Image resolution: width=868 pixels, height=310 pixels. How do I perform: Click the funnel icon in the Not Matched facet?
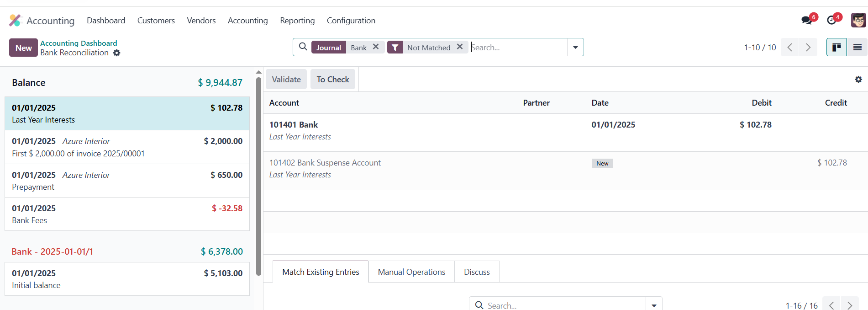coord(395,47)
